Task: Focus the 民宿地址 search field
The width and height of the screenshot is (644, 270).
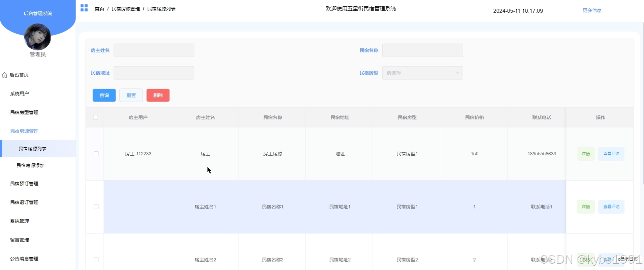Action: (154, 73)
